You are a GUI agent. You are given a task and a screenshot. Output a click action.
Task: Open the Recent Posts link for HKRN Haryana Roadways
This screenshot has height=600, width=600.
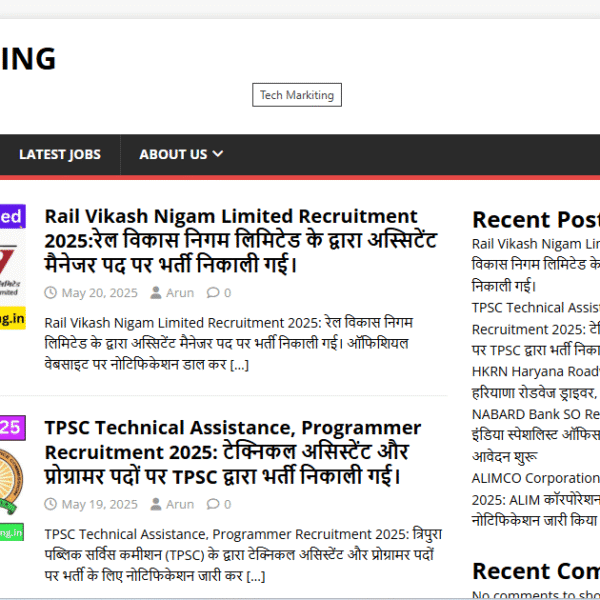pos(536,382)
